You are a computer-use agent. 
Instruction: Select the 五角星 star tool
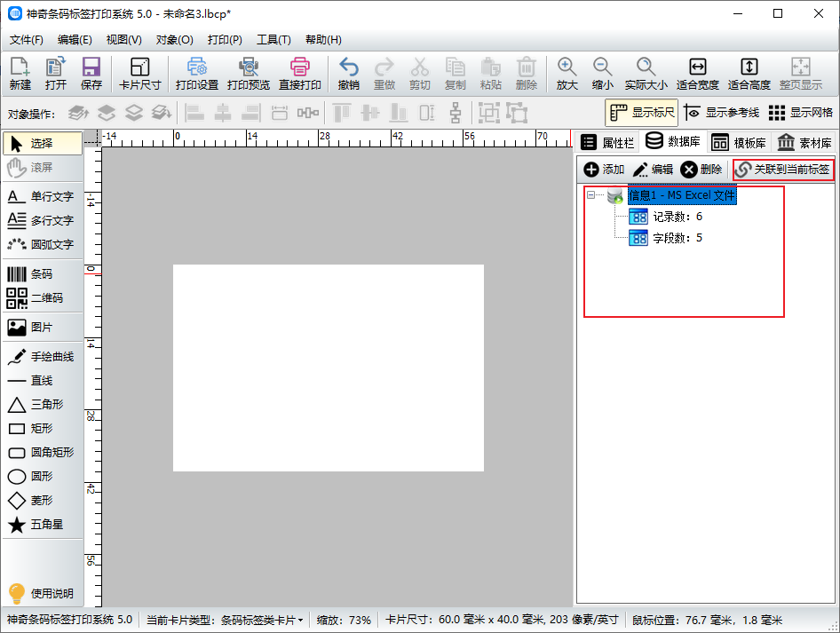point(42,525)
